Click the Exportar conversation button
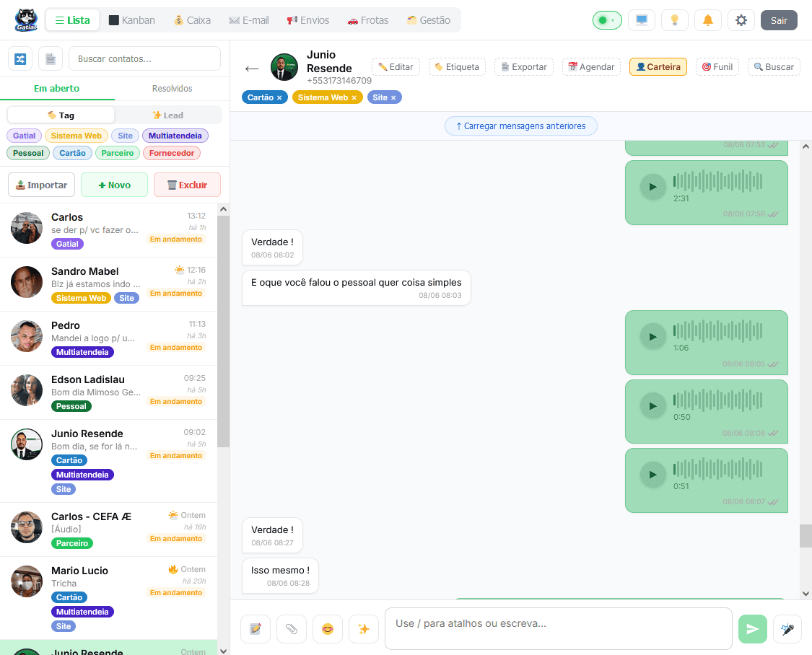 (524, 67)
